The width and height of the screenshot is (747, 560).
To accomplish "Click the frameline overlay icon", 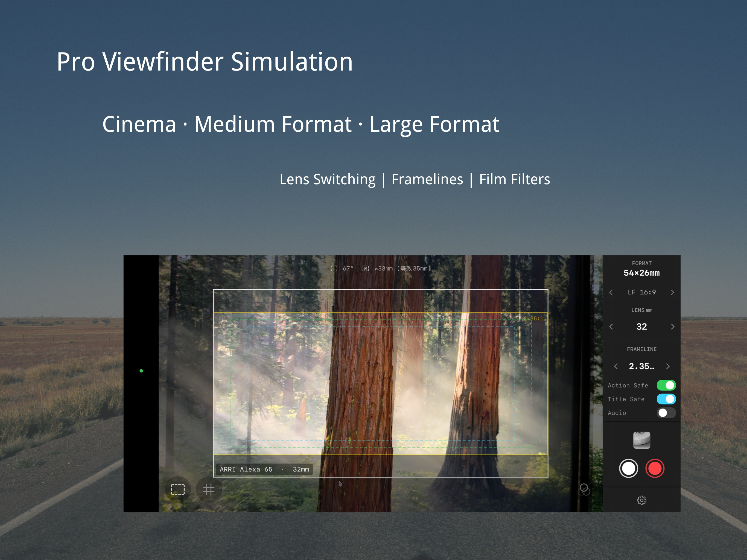I will click(x=178, y=489).
